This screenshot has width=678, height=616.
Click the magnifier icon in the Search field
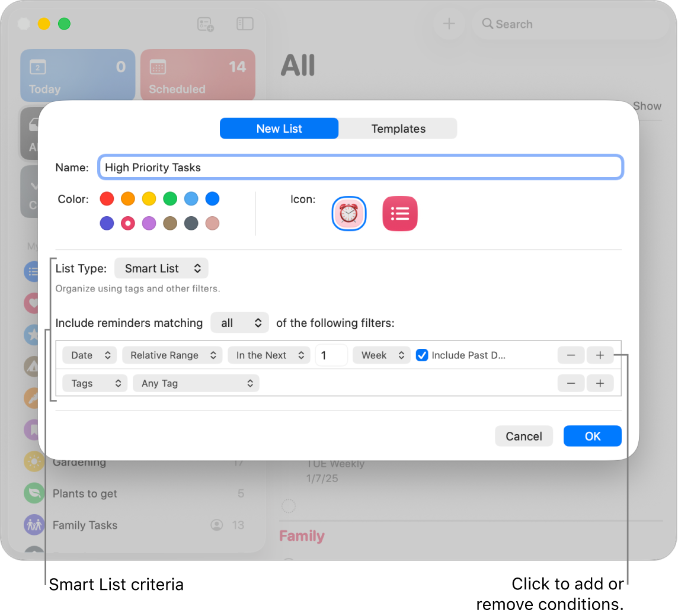pos(488,24)
